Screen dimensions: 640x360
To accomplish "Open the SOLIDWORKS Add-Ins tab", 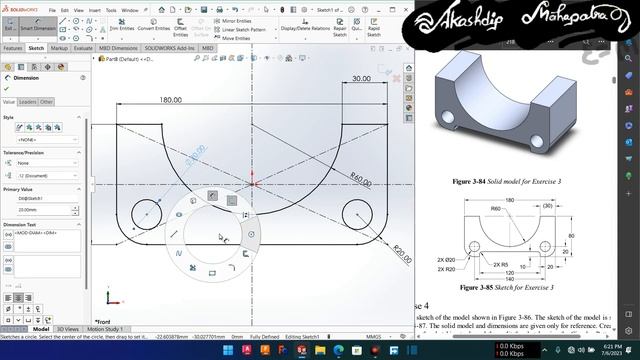I will 169,48.
